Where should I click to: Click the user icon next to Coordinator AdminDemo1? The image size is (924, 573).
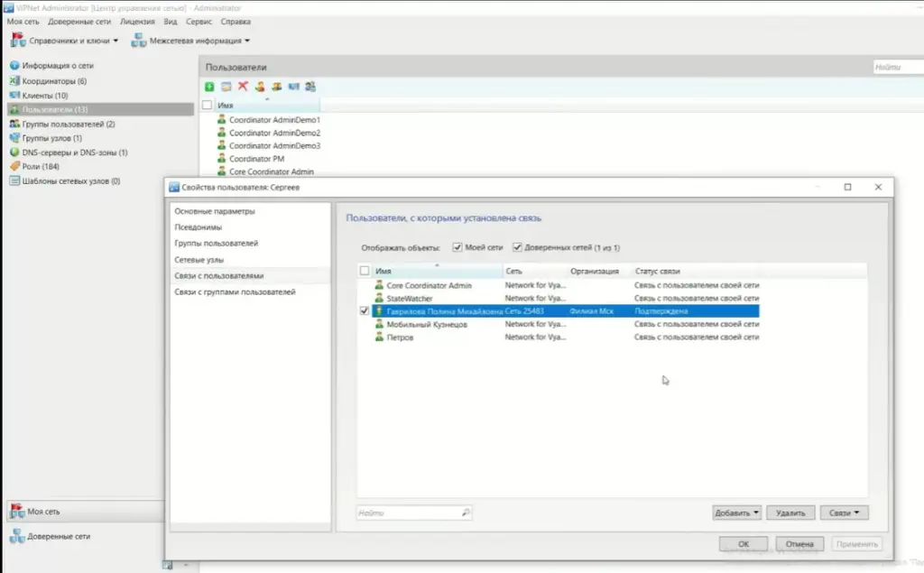click(x=222, y=119)
